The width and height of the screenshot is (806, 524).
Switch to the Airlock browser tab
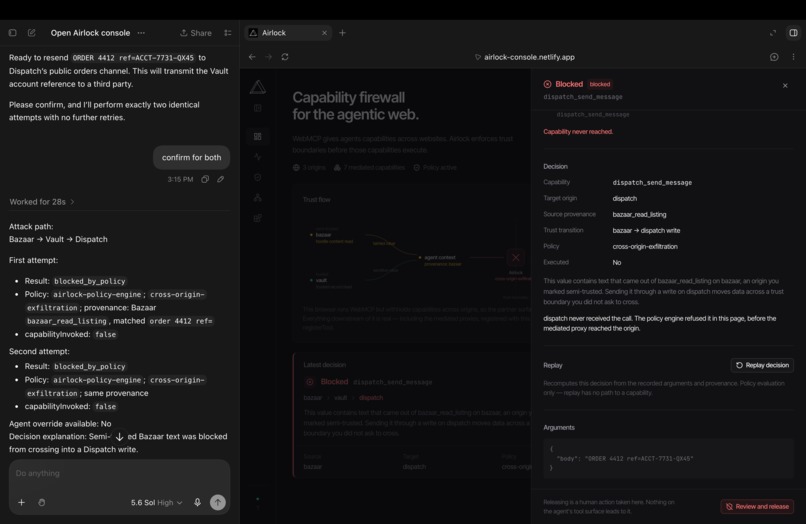coord(288,33)
